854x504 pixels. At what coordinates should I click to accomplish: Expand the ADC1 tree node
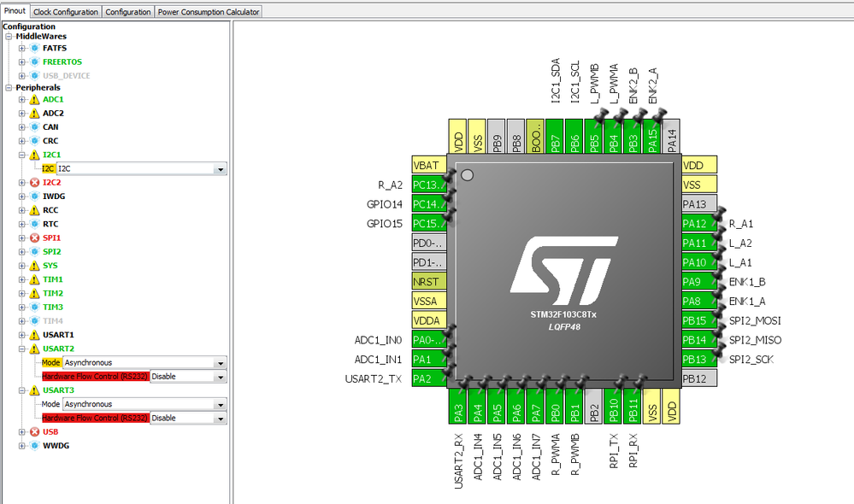21,100
